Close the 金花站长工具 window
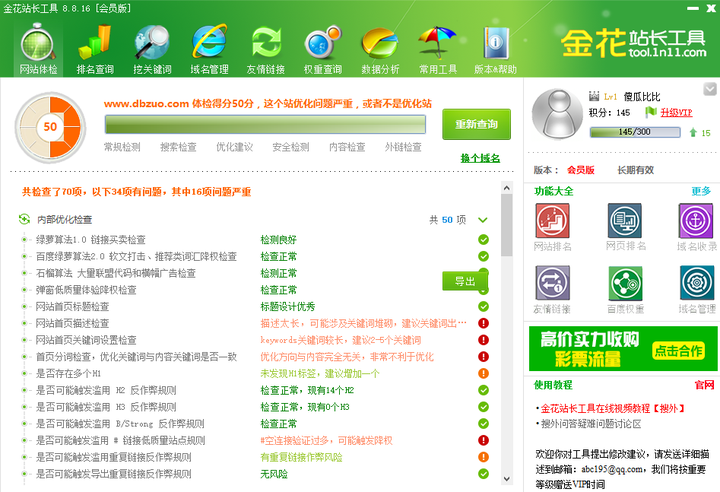The width and height of the screenshot is (720, 492). 711,8
